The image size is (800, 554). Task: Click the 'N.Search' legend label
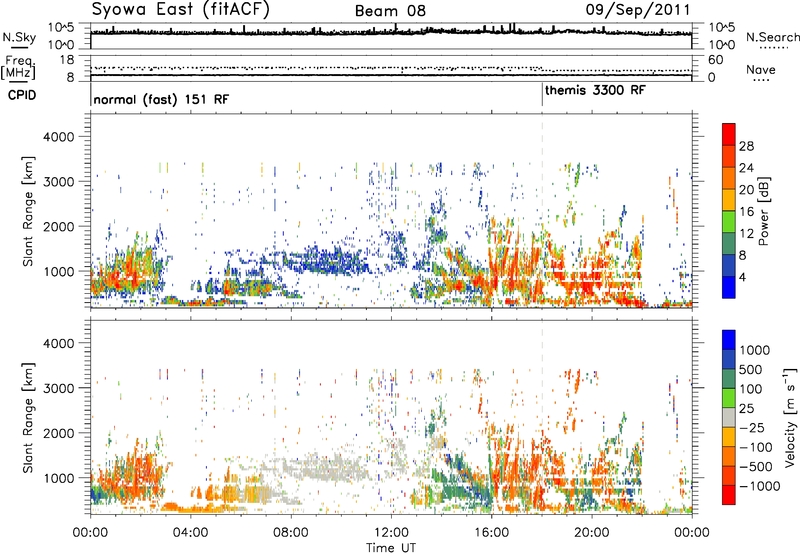772,37
